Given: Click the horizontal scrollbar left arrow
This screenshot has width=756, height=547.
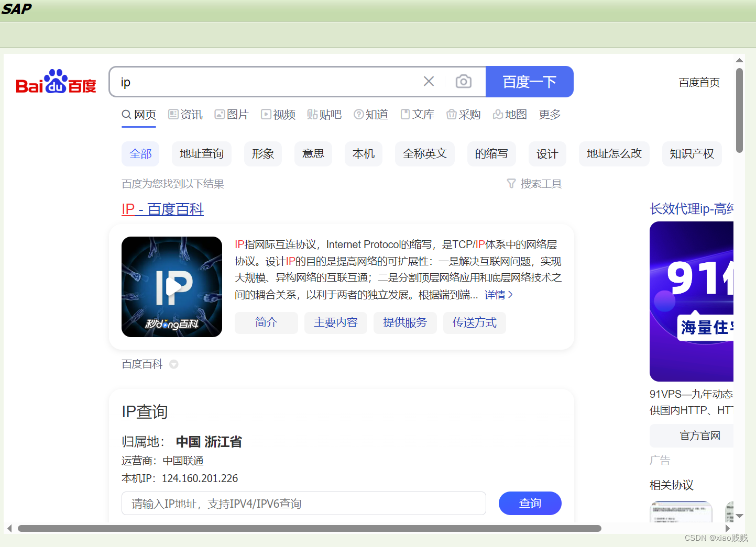Looking at the screenshot, I should click(9, 529).
